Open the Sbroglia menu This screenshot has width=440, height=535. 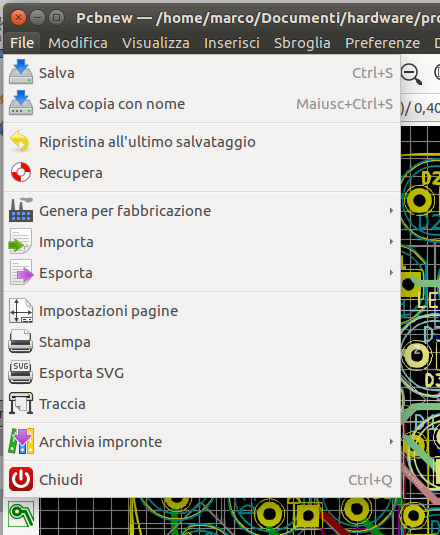point(302,43)
